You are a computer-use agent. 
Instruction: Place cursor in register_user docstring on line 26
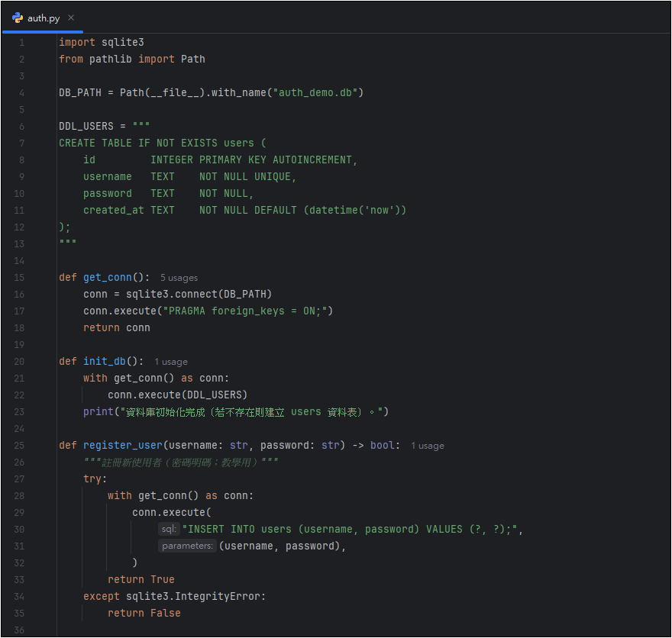click(x=180, y=462)
